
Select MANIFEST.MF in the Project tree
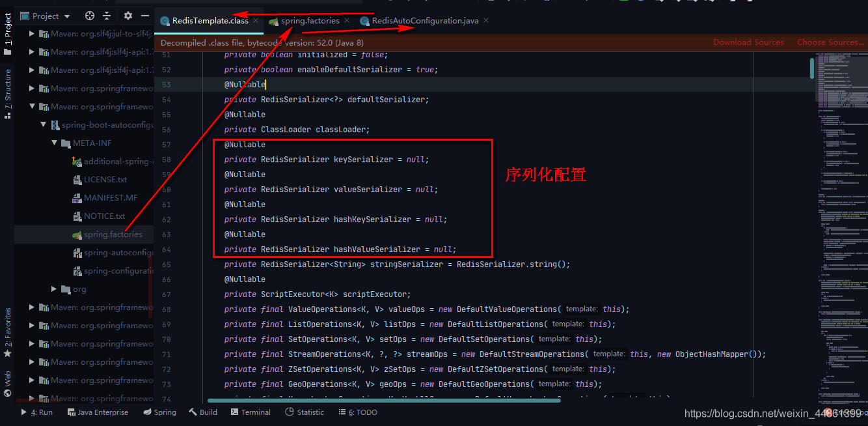pos(84,198)
